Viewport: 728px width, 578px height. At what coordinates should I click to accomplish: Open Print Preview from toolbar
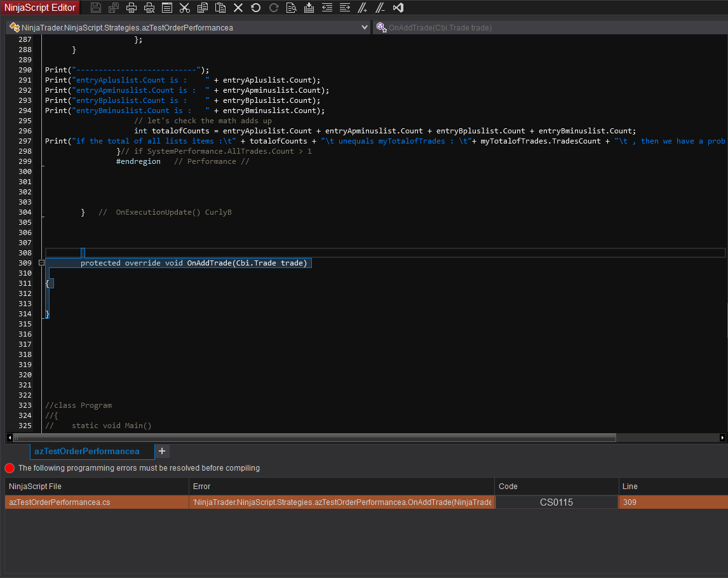[x=149, y=8]
